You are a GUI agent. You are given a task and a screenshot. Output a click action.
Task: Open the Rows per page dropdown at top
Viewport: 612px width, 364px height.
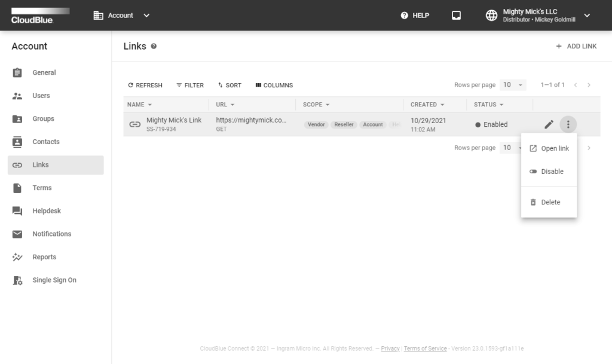tap(513, 85)
